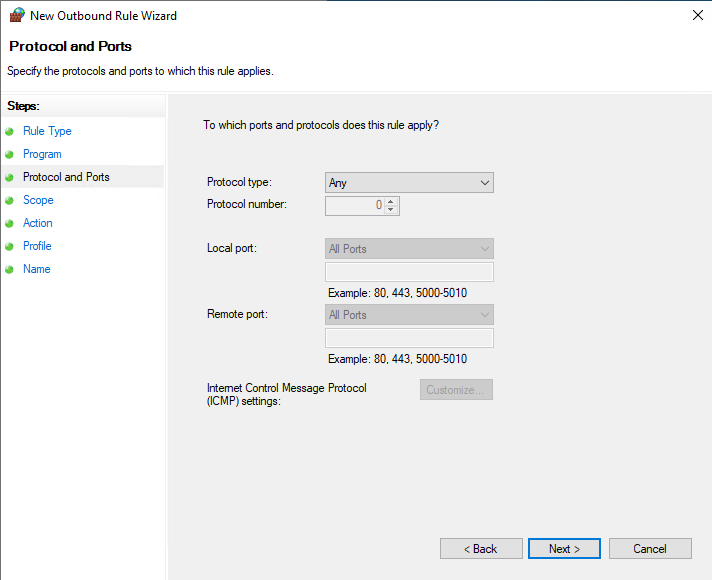Click the Back button
Viewport: 712px width, 580px height.
coord(481,549)
